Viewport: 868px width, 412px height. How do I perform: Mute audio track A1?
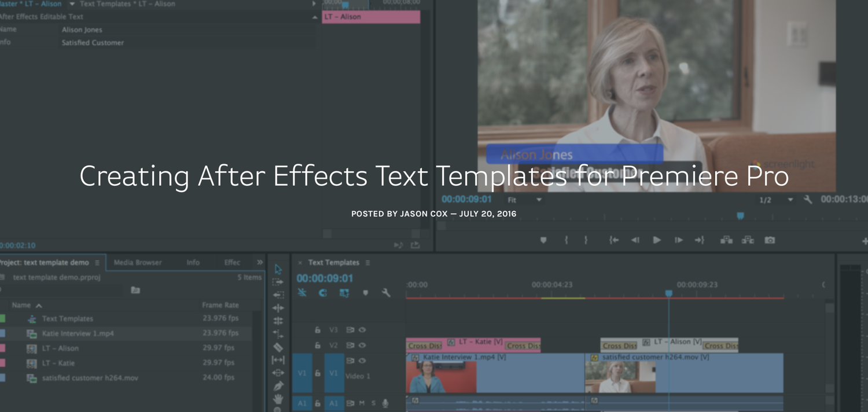tap(362, 403)
